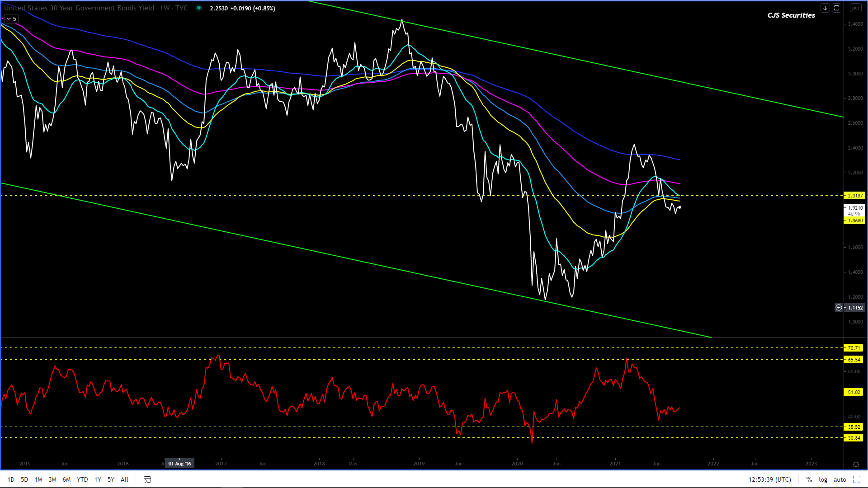Set range to 1D
Viewport: 868px width, 488px height.
(11, 479)
